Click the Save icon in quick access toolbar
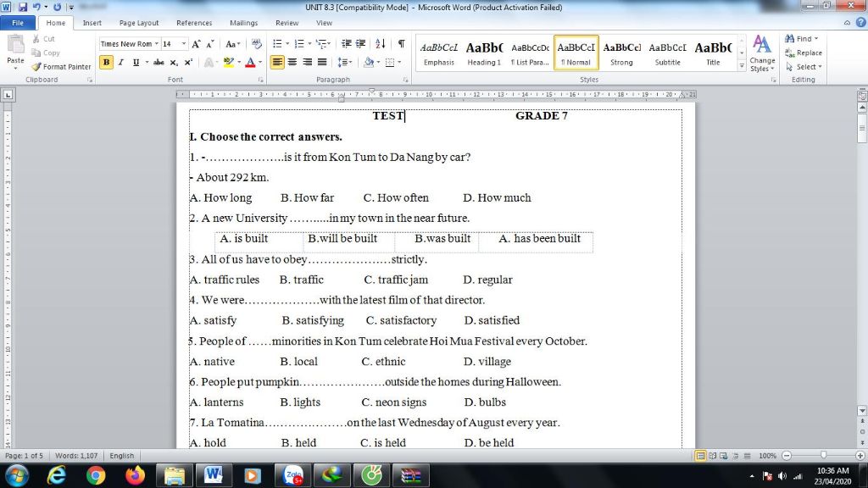The width and height of the screenshot is (868, 488). point(23,7)
